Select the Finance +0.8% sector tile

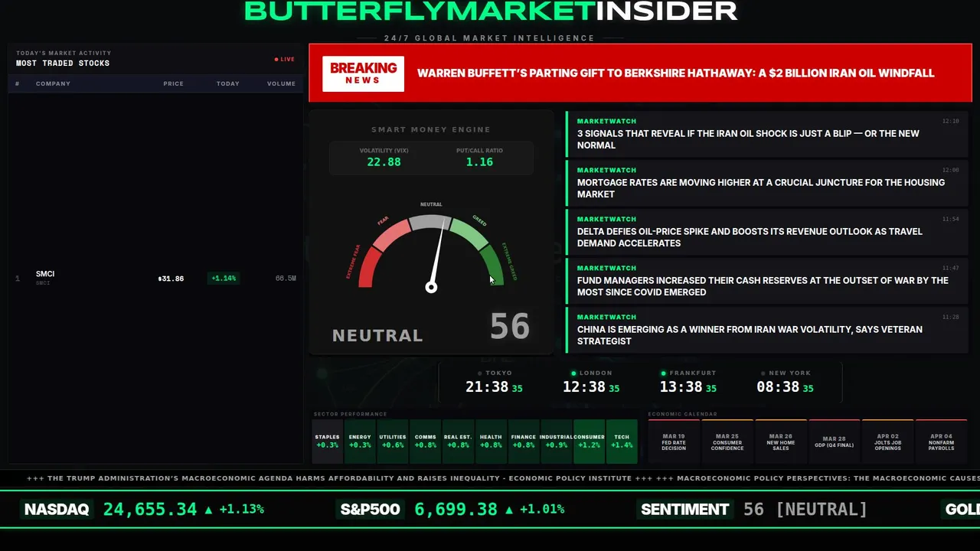[524, 442]
